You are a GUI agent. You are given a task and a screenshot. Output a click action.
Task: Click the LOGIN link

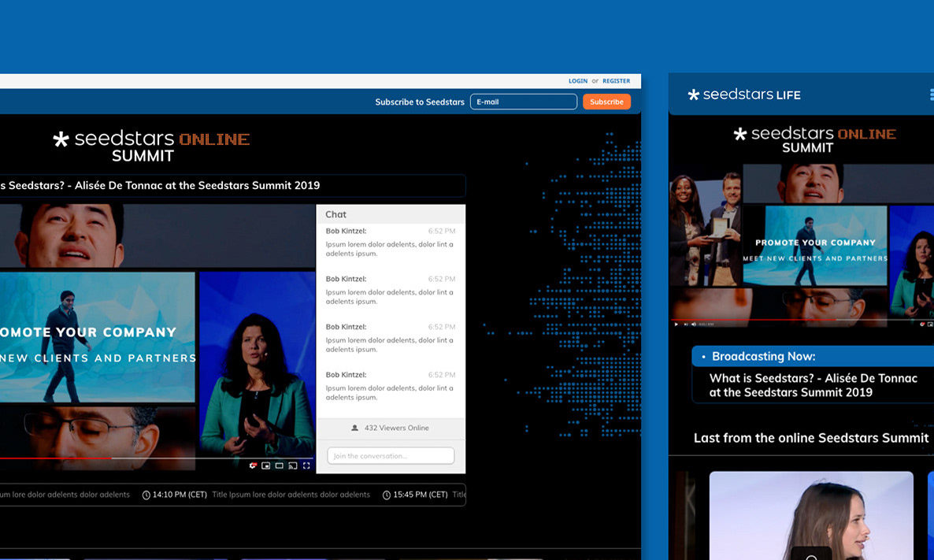point(578,81)
